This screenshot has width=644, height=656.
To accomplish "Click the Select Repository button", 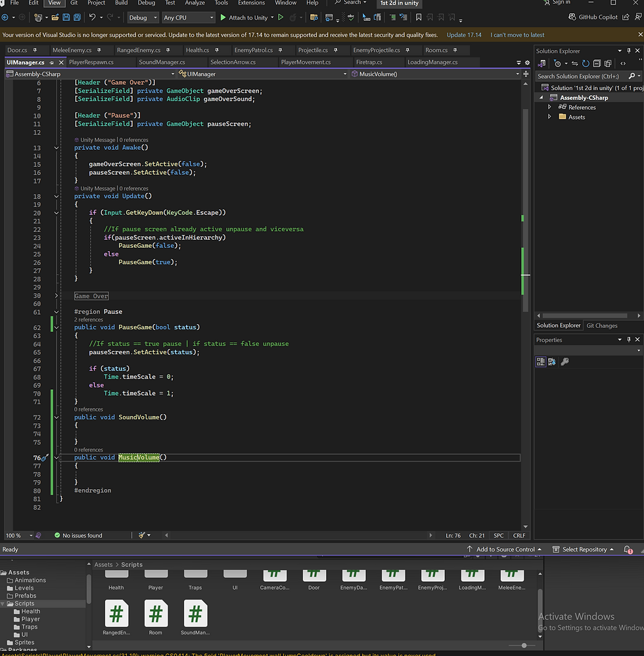I will tap(584, 550).
